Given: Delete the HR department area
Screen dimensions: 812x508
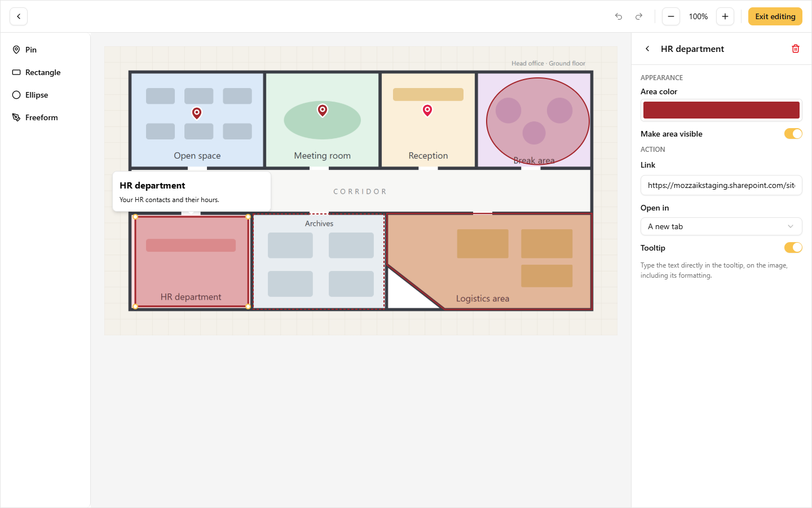Looking at the screenshot, I should (x=796, y=49).
